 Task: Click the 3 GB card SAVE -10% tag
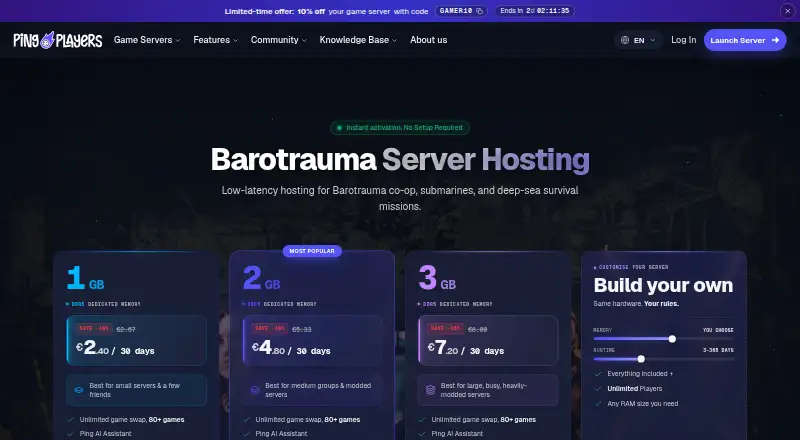445,329
